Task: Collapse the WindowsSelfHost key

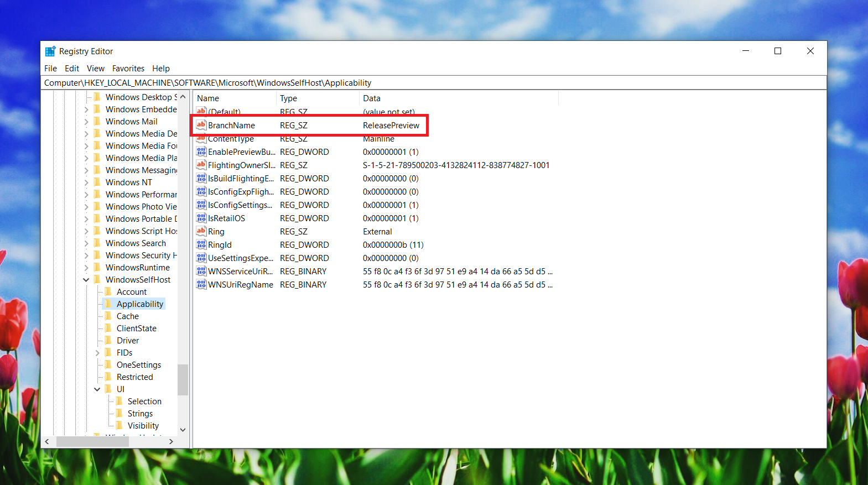Action: [x=86, y=280]
